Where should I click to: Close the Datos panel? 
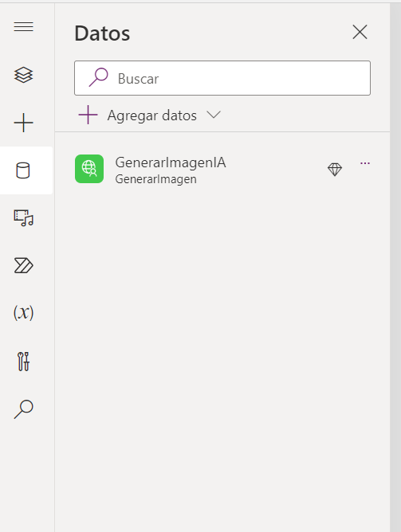pyautogui.click(x=360, y=32)
